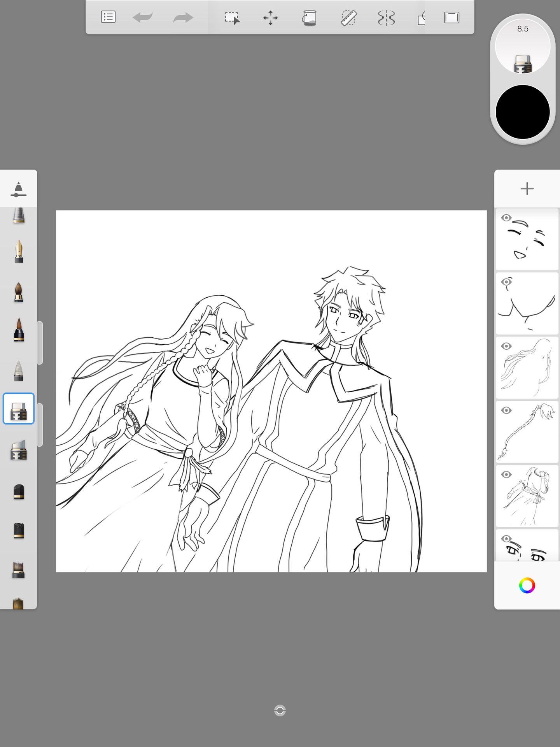Choose the dark ink brush pen
The width and height of the screenshot is (560, 747).
click(18, 330)
